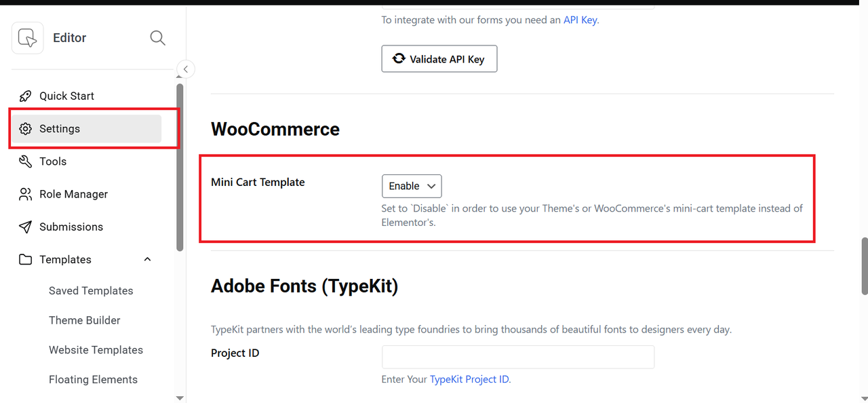Image resolution: width=868 pixels, height=403 pixels.
Task: Click the Tools wrench icon
Action: [25, 161]
